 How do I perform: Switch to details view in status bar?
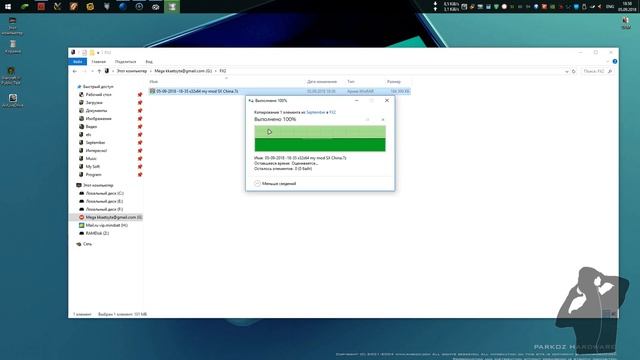[x=606, y=314]
